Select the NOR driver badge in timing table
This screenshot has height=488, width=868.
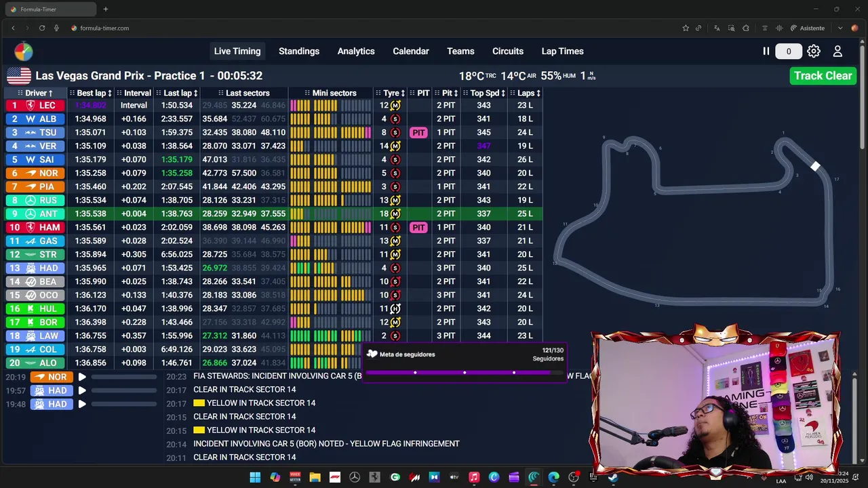click(35, 174)
